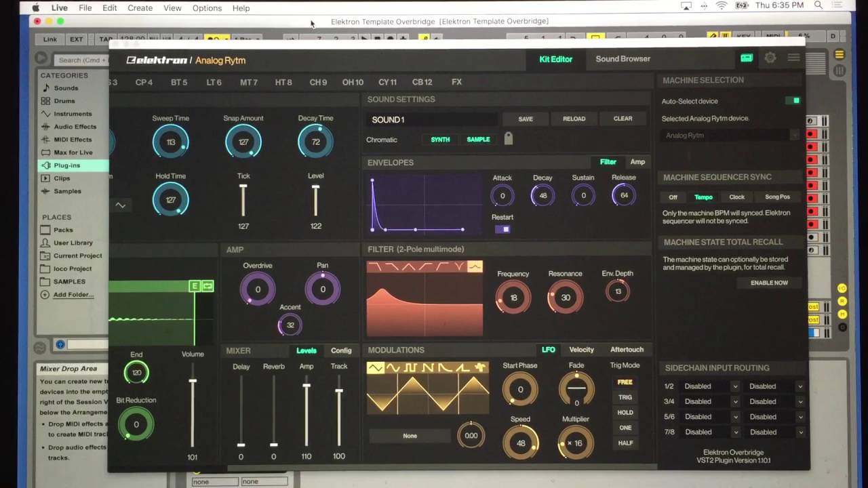Select the second low-pass filter type icon
868x488 pixels.
pyautogui.click(x=391, y=267)
